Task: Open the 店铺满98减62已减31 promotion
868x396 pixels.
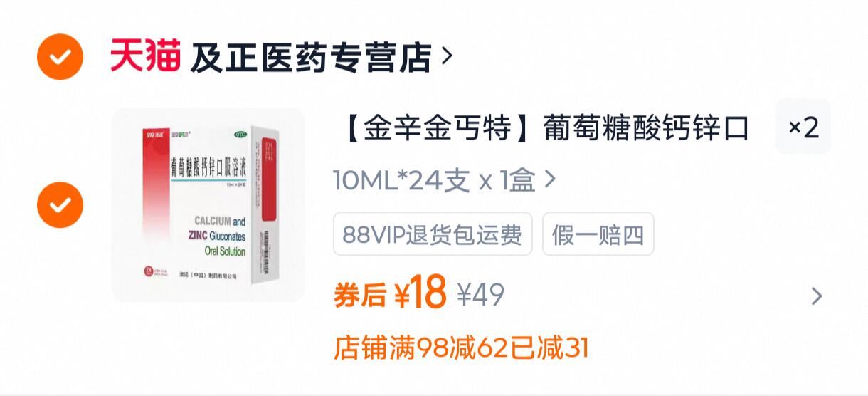Action: coord(461,348)
